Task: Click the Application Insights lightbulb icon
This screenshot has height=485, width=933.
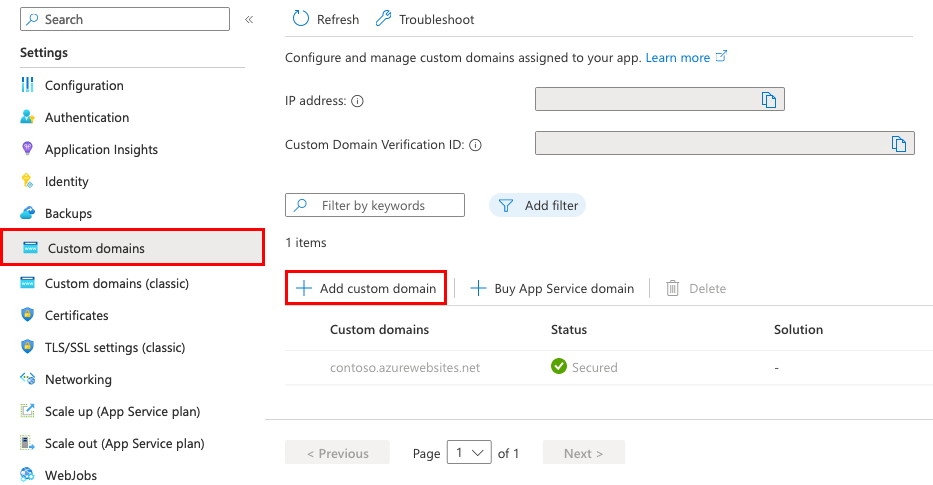Action: 28,149
